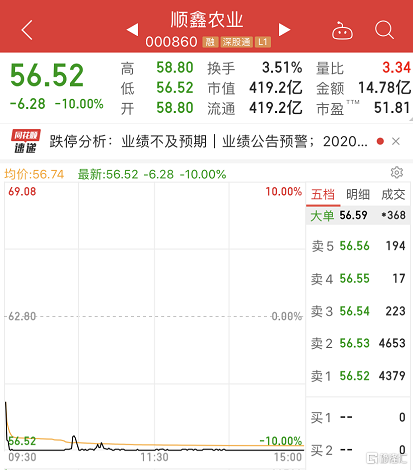Select the 卖1 56.52 order row
Screen dimensions: 413x470
[x=358, y=376]
